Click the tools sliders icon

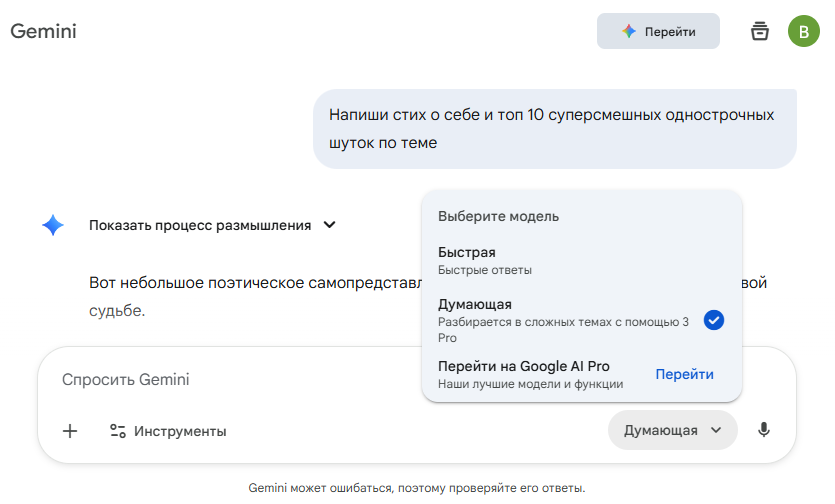click(118, 431)
